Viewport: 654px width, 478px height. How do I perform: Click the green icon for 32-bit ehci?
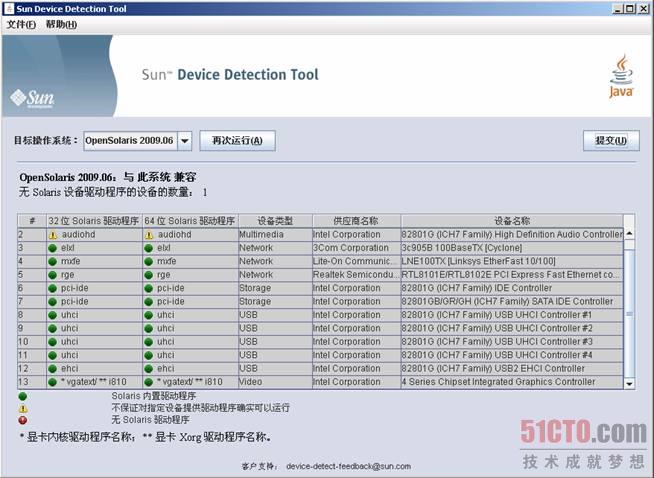click(x=53, y=368)
